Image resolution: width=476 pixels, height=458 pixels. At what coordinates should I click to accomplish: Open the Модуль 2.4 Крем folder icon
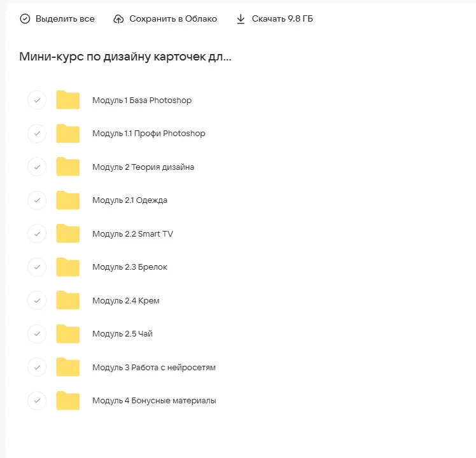[67, 301]
